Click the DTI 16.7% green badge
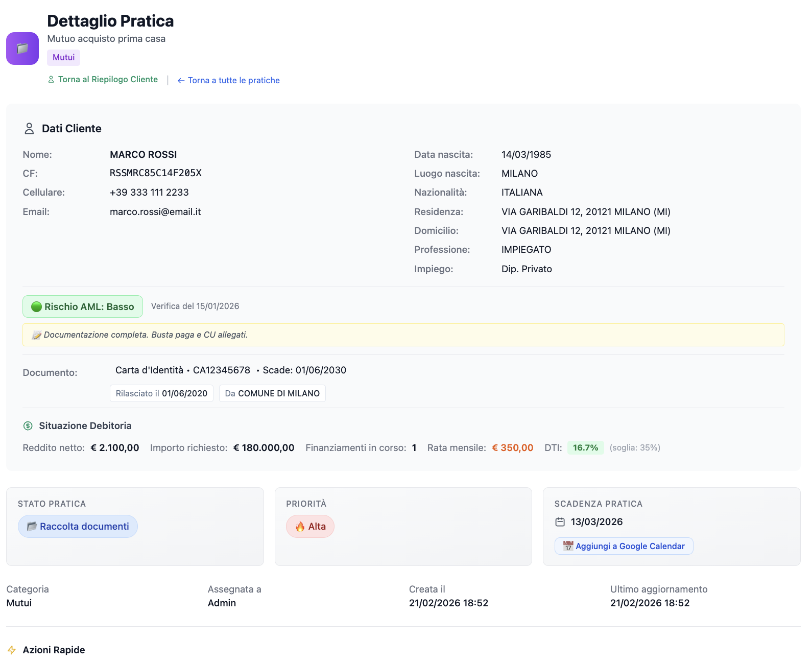 585,448
